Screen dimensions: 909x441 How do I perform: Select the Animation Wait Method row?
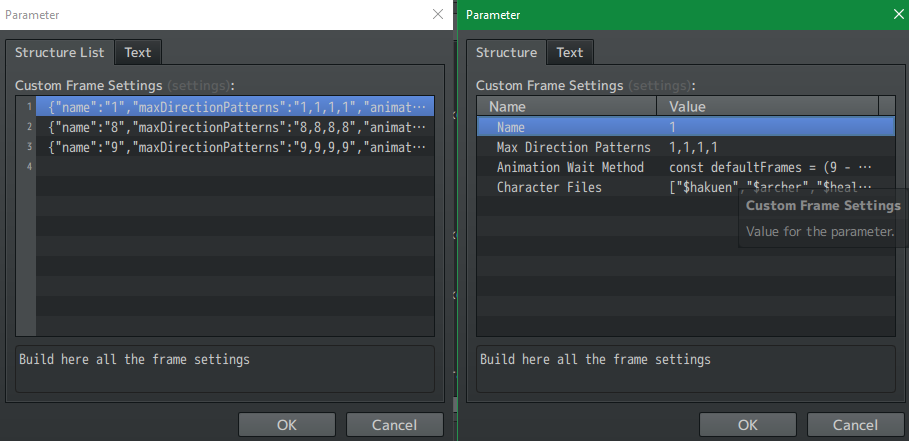coord(685,167)
